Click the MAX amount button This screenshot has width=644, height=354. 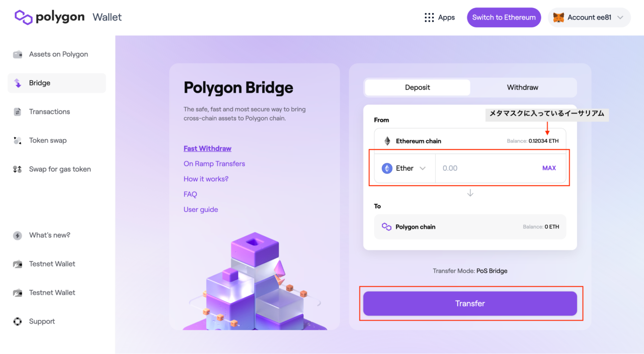click(x=549, y=168)
